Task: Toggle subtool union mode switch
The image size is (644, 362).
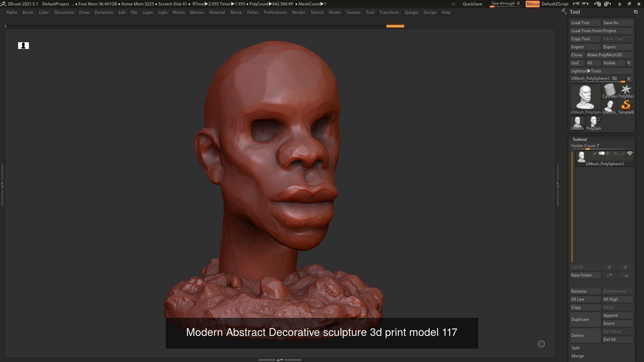Action: tap(602, 154)
